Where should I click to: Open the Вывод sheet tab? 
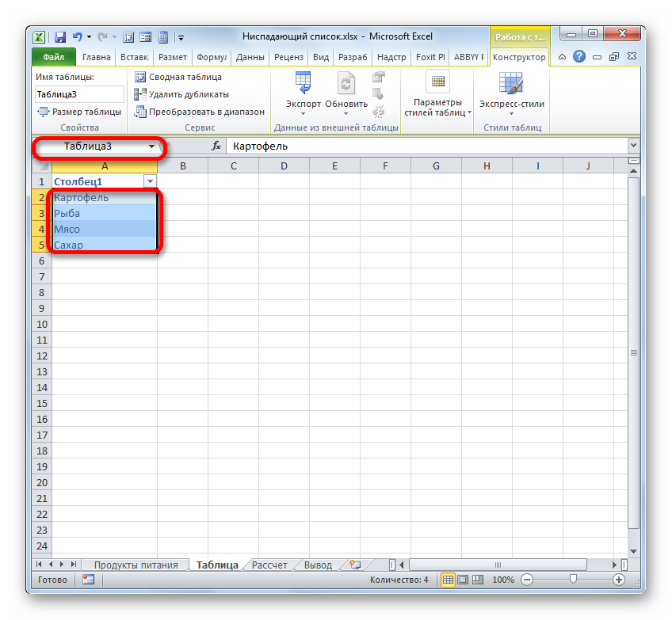click(x=318, y=565)
